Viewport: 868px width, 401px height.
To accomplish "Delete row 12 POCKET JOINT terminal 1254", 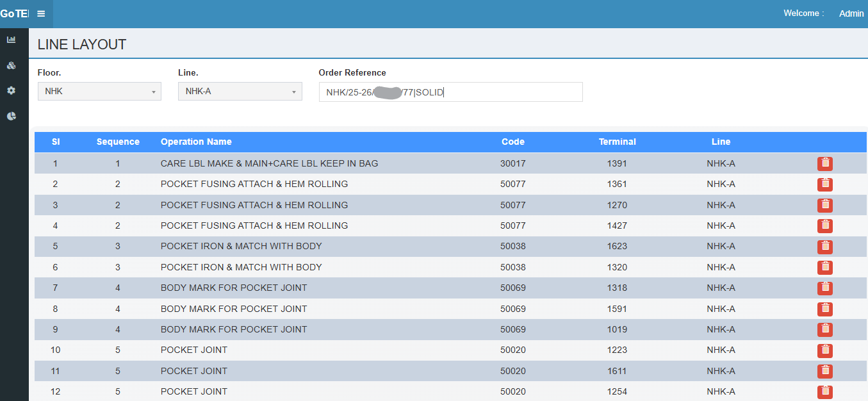I will coord(824,391).
